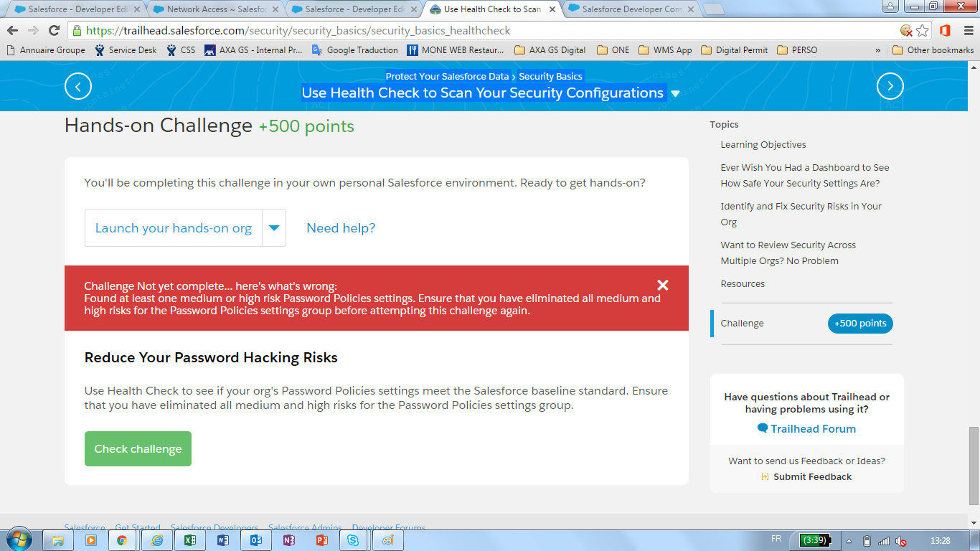Image resolution: width=980 pixels, height=551 pixels.
Task: Open the MONE WEB Restaur... bookmark
Action: click(456, 50)
